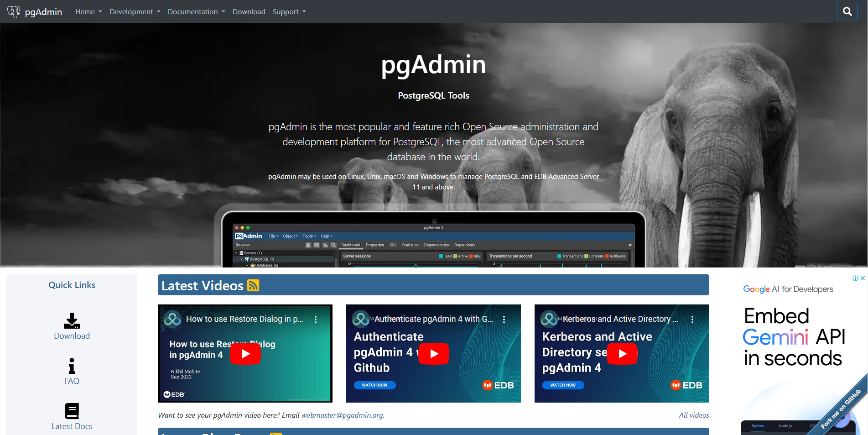Image resolution: width=868 pixels, height=435 pixels.
Task: Click the pgAdmin elephant logo in navbar
Action: click(x=14, y=11)
